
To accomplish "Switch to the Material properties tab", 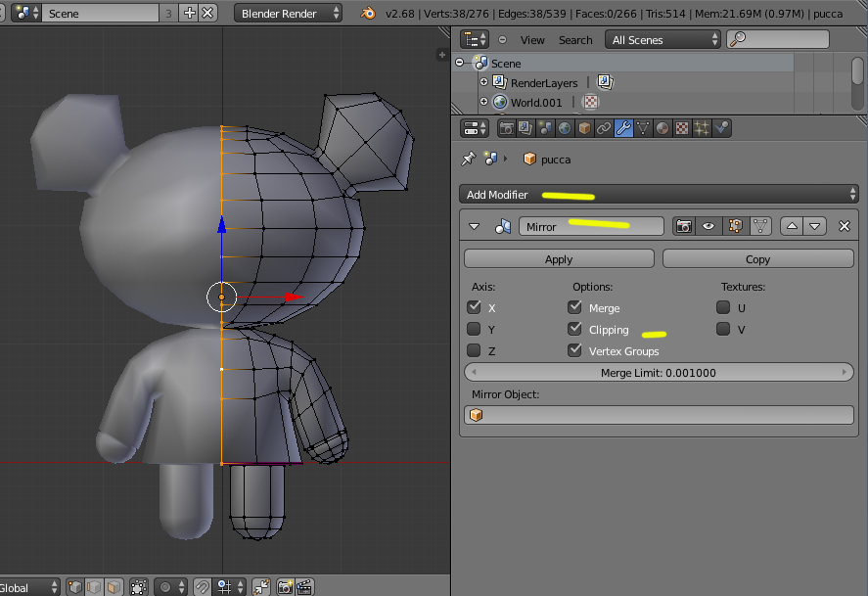I will coord(662,128).
